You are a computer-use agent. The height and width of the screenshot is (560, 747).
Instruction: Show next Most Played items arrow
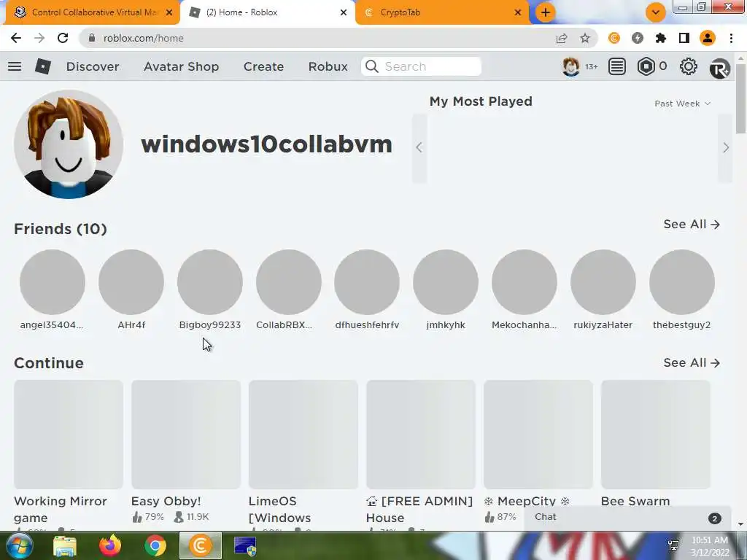[x=725, y=147]
